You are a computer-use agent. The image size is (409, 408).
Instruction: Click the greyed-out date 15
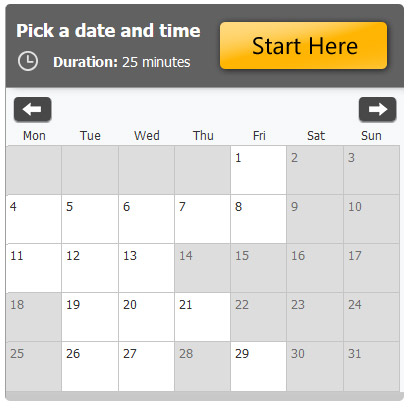(x=258, y=268)
